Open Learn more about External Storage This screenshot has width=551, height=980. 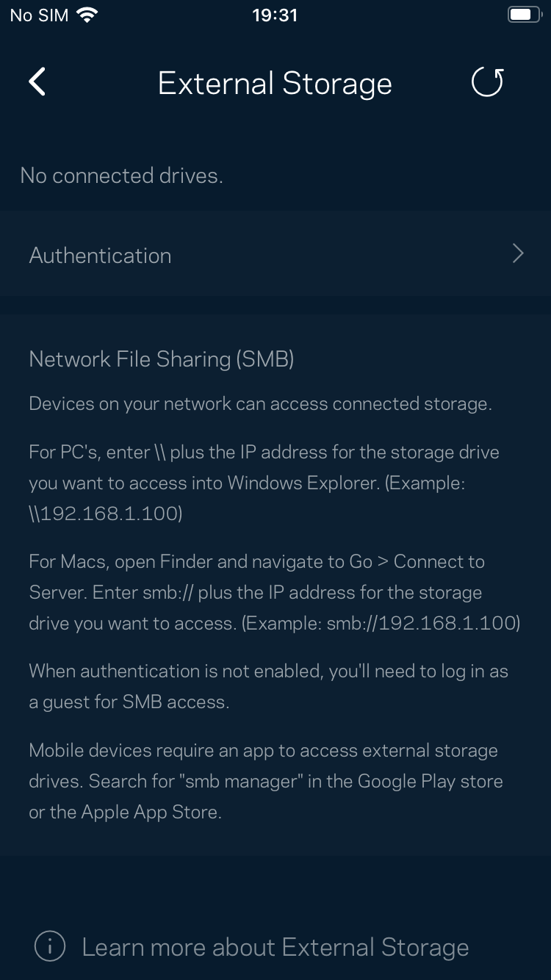275,947
